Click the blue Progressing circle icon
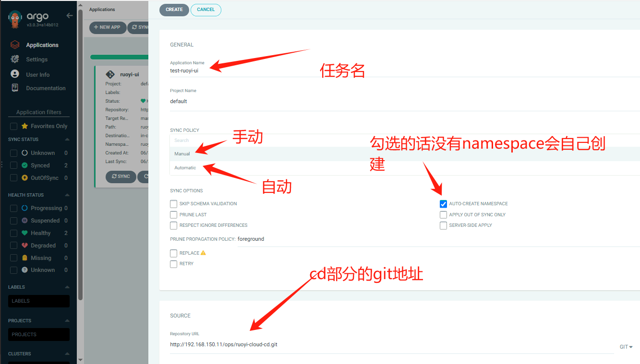640x364 pixels. pos(25,208)
